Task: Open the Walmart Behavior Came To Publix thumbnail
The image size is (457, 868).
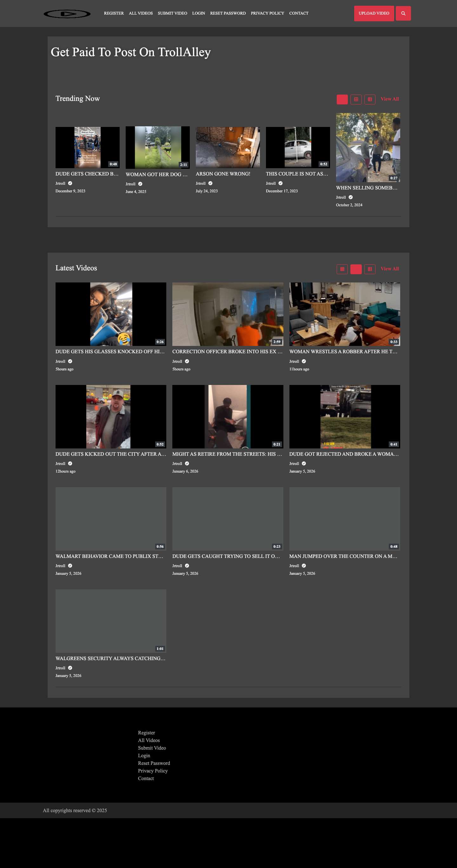Action: tap(110, 519)
